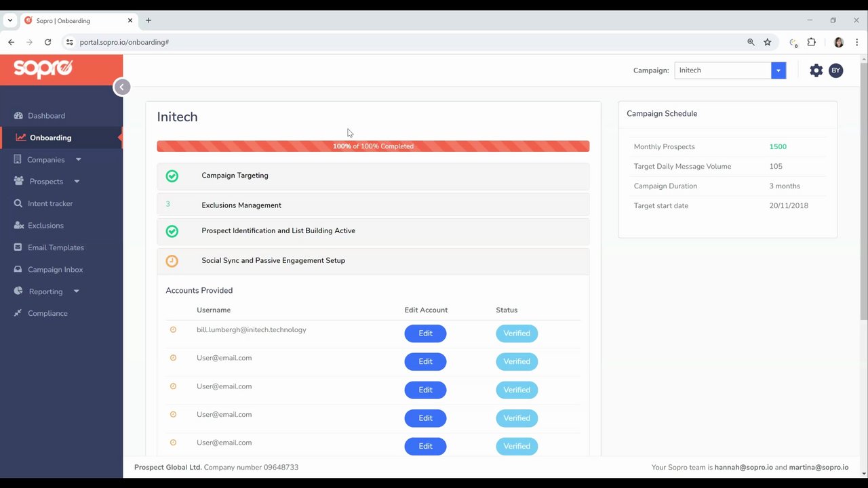Expand Prospect Identification and List Building Active
This screenshot has height=488, width=868.
373,231
